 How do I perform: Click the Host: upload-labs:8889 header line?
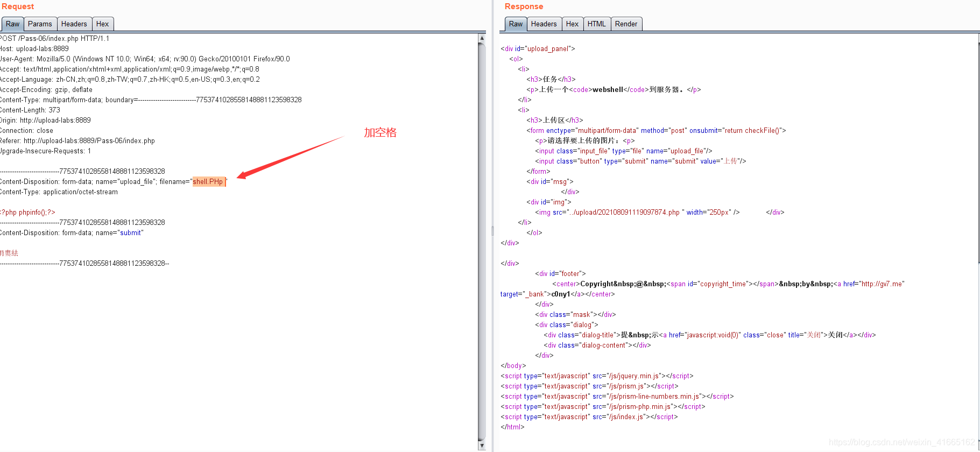tap(34, 49)
